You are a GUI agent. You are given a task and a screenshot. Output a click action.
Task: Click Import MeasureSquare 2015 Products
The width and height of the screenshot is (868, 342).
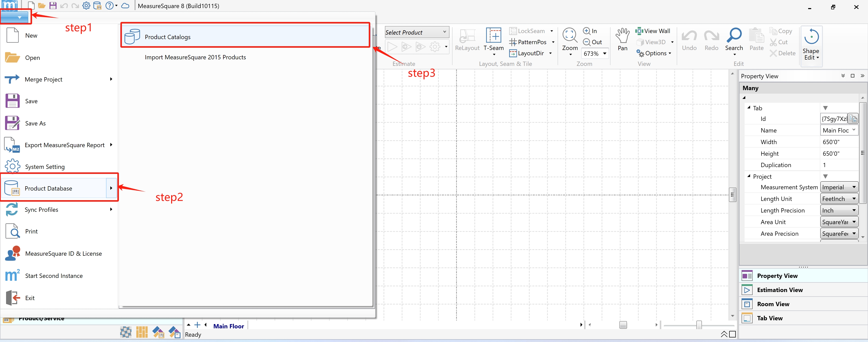coord(195,57)
